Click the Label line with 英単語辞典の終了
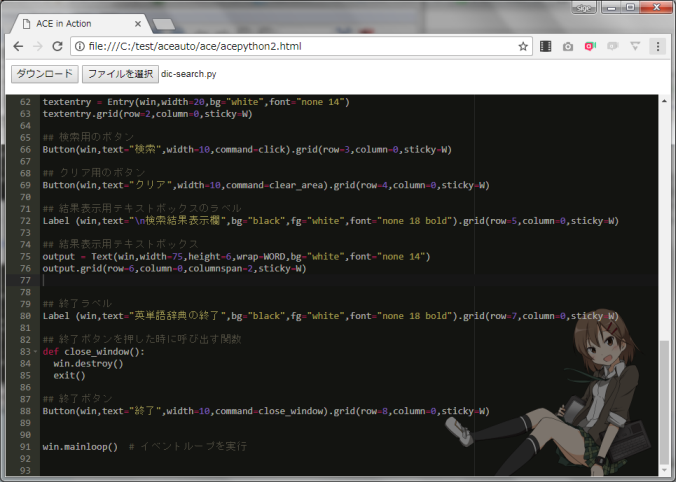Viewport: 676px width, 482px height. tap(331, 316)
